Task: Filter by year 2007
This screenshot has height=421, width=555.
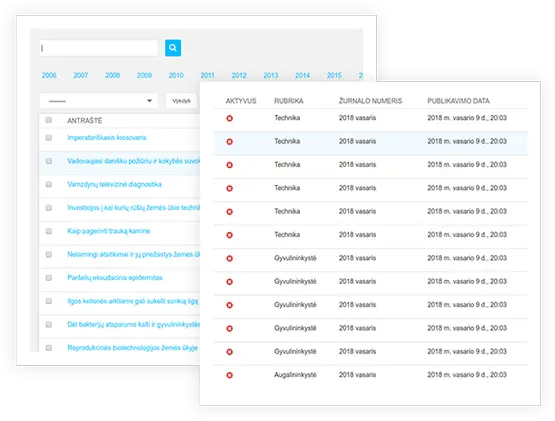Action: coord(81,75)
